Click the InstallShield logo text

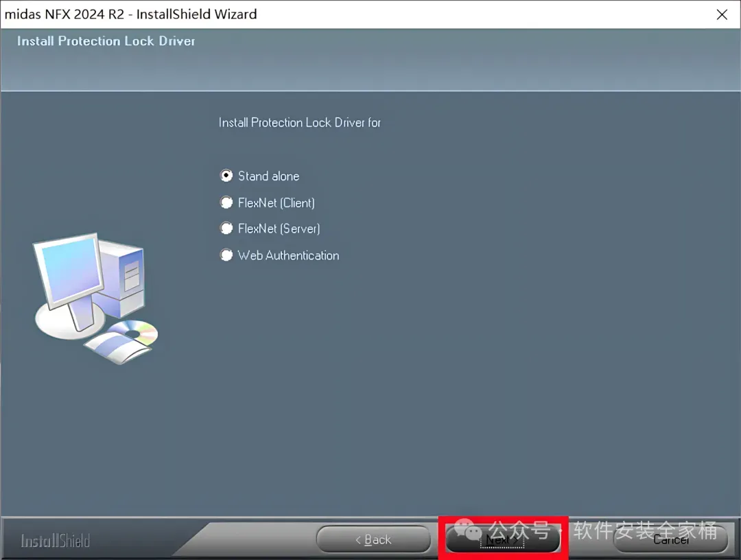[x=56, y=541]
